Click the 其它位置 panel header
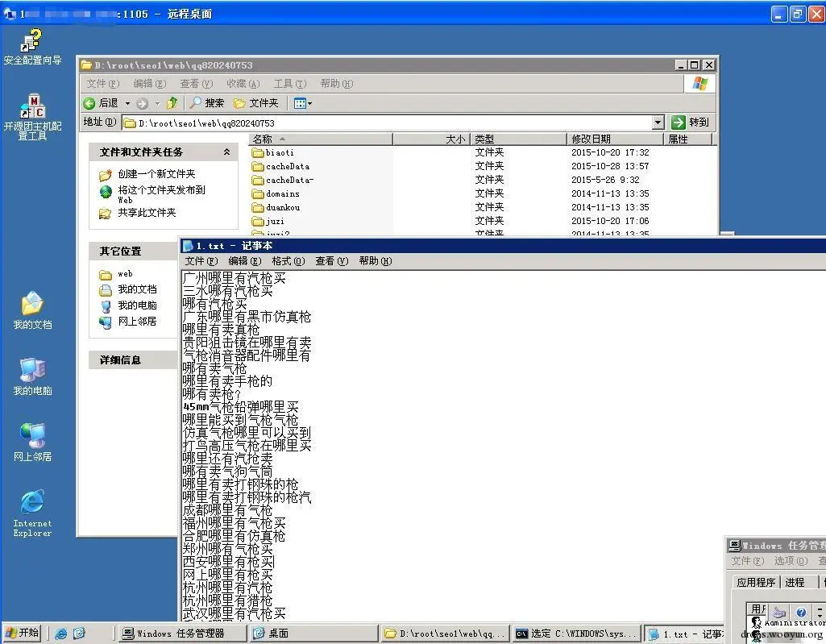Viewport: 826px width, 644px height. pos(134,251)
